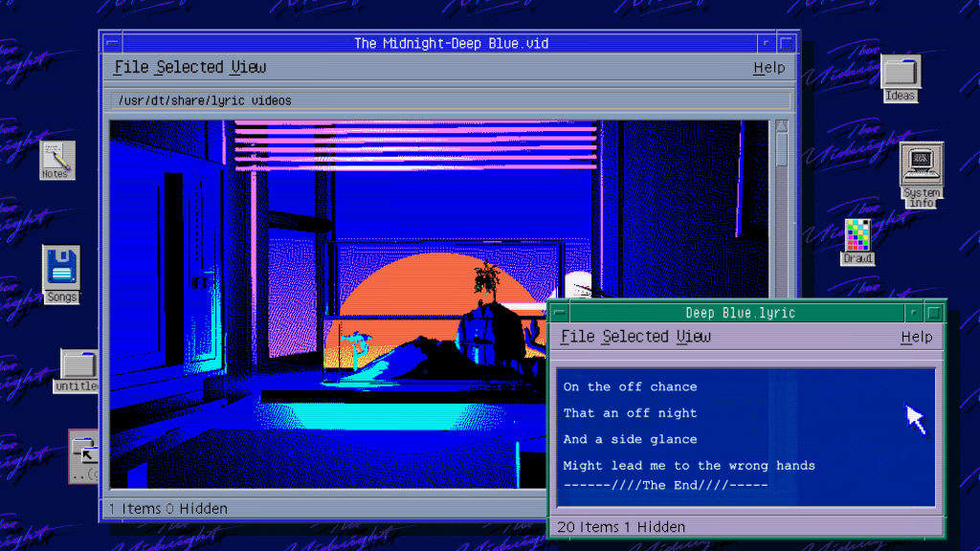This screenshot has height=551, width=980.
Task: Launch the Draw palette icon
Action: 857,242
